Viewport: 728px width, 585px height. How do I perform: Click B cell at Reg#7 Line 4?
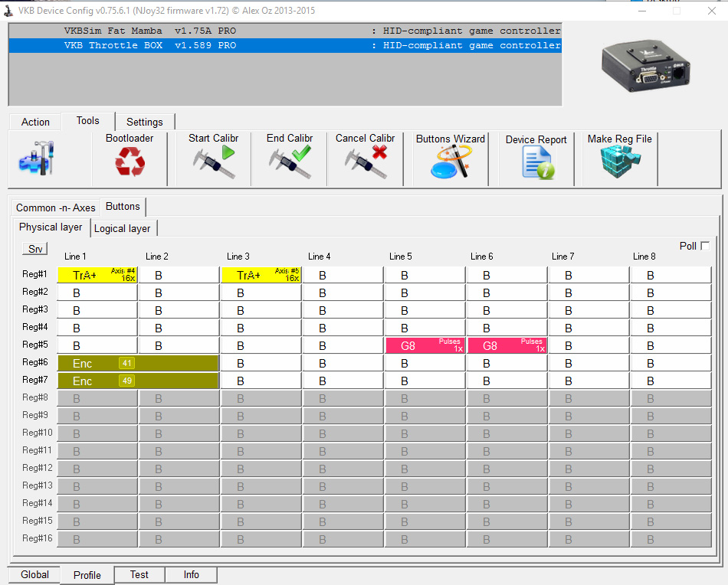[x=343, y=381]
